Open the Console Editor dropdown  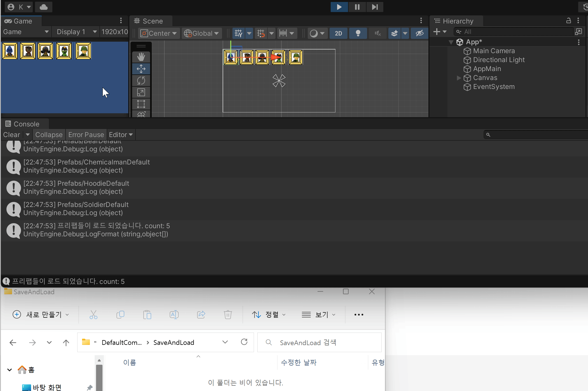(121, 135)
